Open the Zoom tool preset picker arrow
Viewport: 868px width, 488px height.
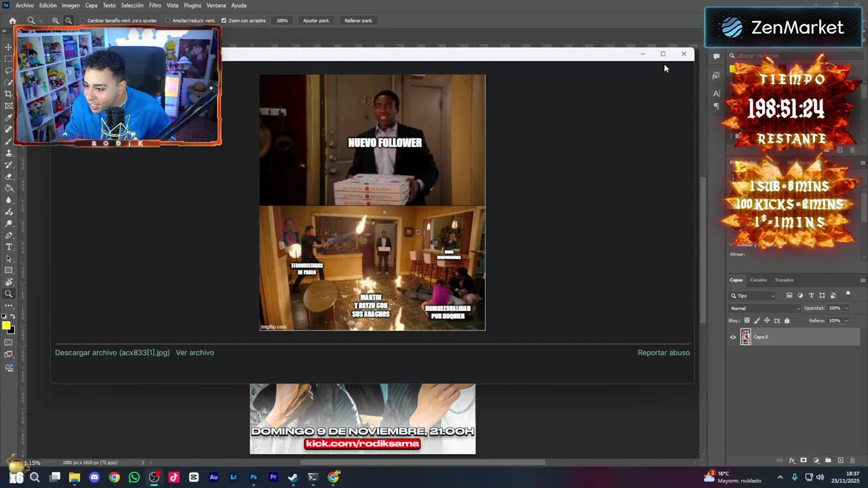click(41, 20)
